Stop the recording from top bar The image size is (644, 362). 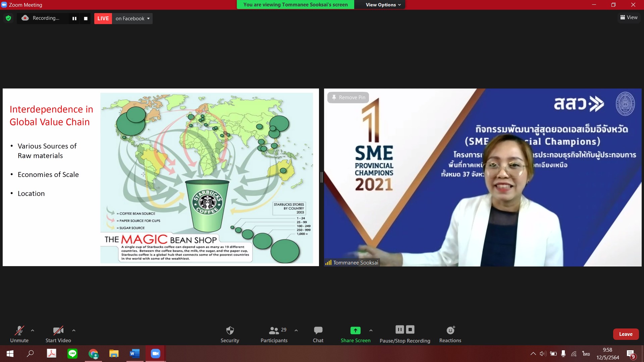coord(86,18)
